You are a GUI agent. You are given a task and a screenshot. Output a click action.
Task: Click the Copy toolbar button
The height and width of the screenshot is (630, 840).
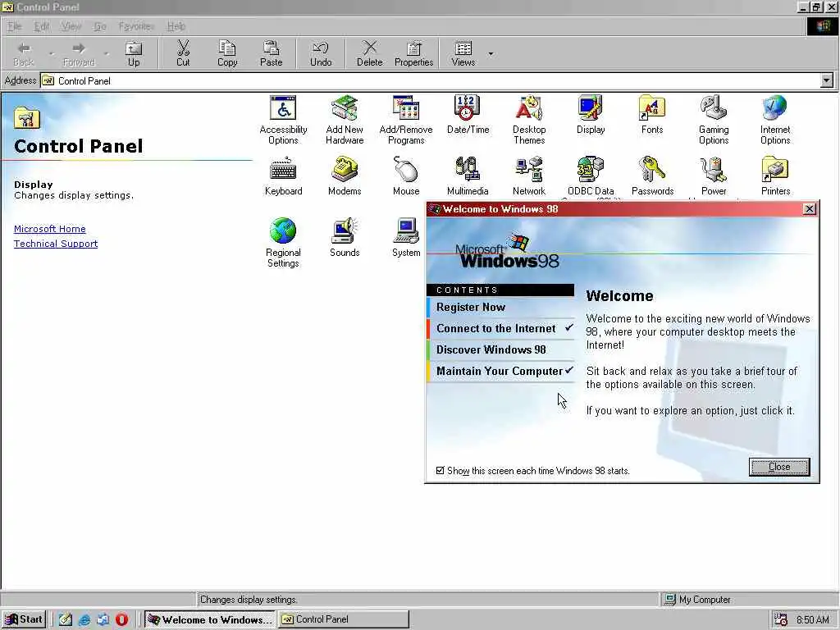tap(227, 54)
